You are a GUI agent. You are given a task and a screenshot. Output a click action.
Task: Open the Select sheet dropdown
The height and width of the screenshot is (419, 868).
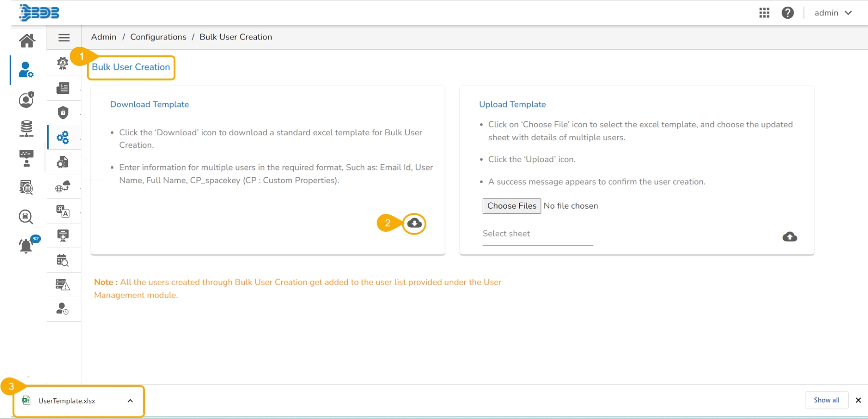pyautogui.click(x=538, y=234)
